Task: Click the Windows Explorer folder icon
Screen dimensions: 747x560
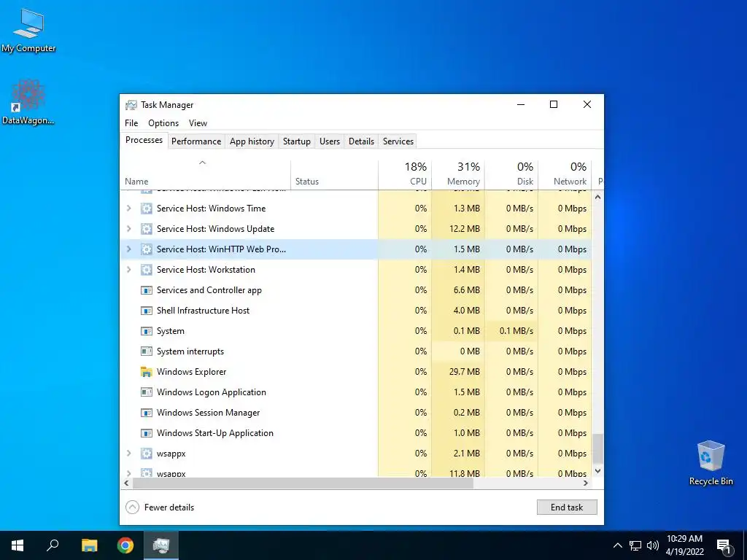Action: (x=146, y=372)
